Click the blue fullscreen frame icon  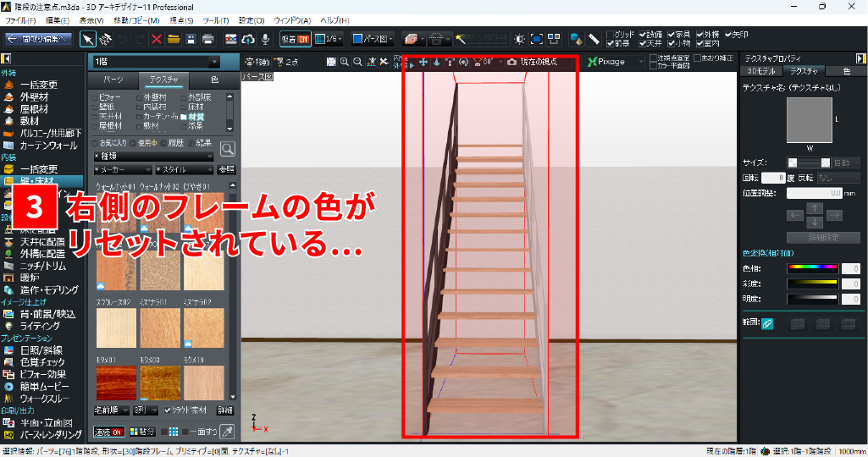click(x=536, y=39)
